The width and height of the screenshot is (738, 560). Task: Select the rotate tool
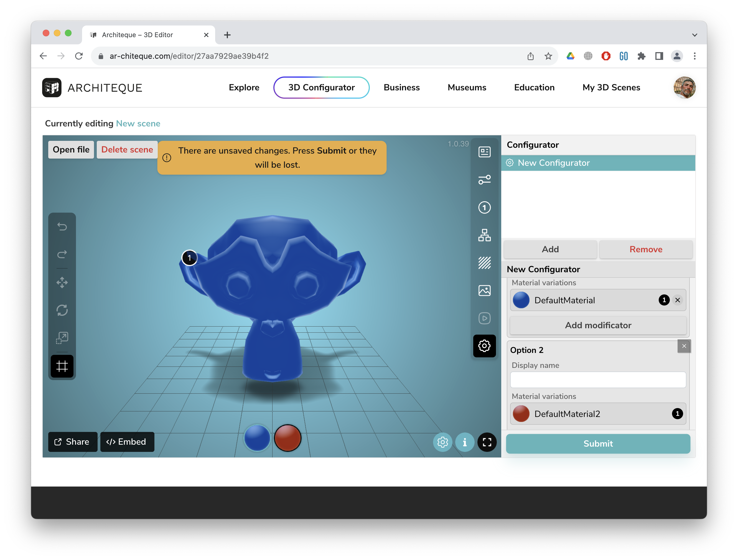tap(62, 310)
